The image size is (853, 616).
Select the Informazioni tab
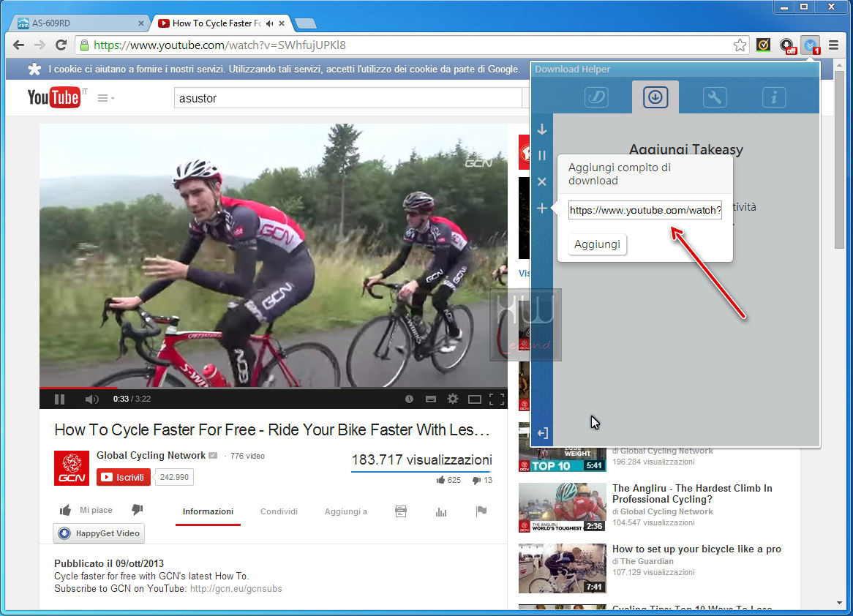[x=208, y=511]
